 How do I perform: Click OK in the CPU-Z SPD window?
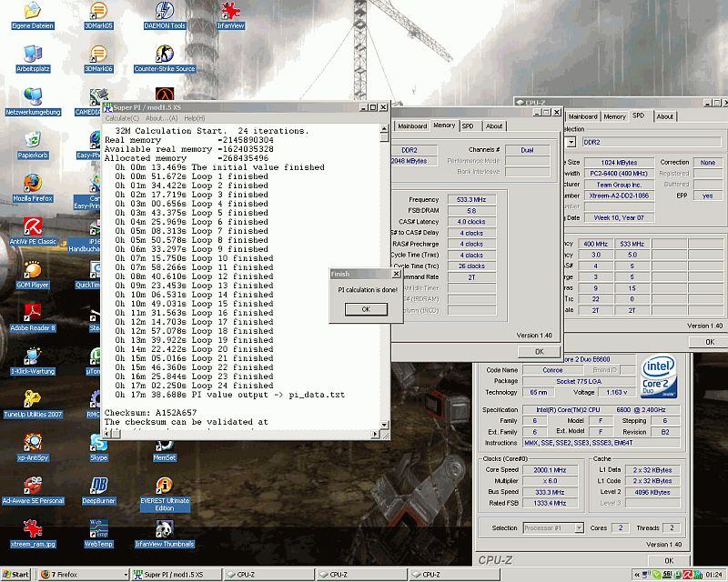click(709, 342)
